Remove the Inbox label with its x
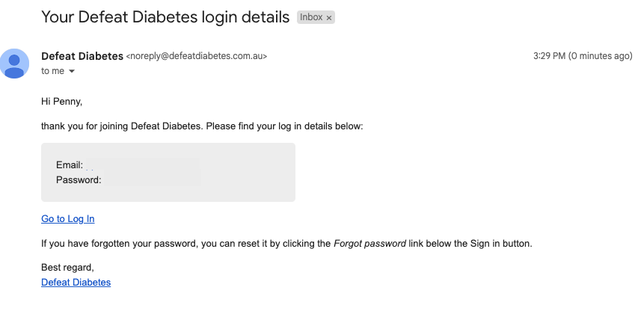The image size is (644, 323). click(x=329, y=17)
